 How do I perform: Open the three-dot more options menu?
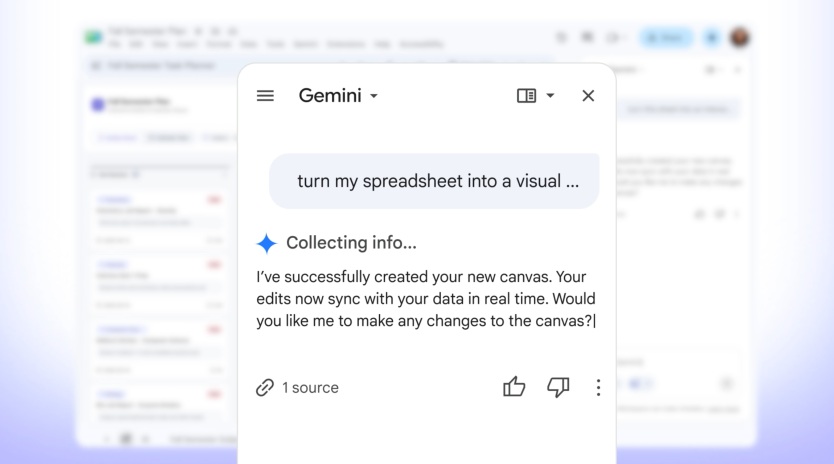click(598, 387)
